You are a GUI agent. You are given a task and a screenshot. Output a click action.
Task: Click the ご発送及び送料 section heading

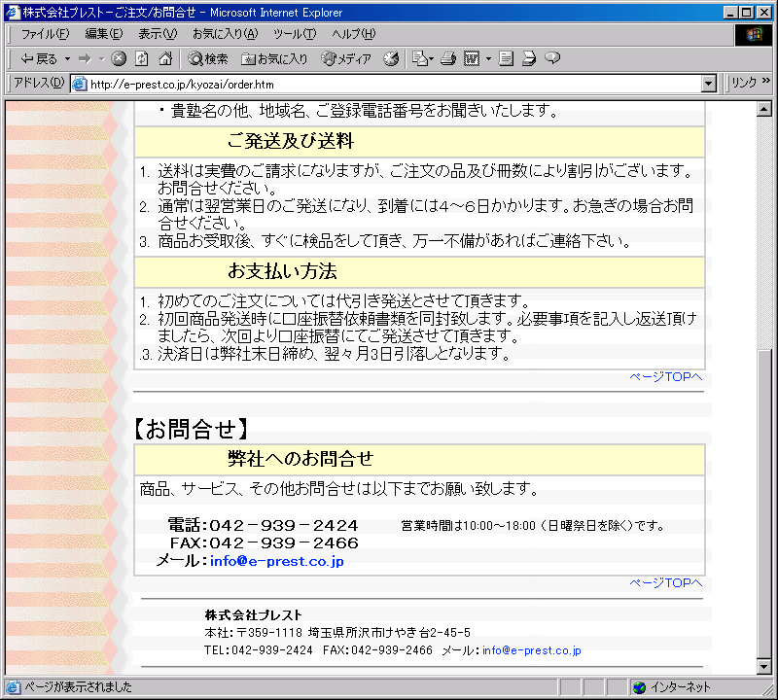click(x=290, y=141)
